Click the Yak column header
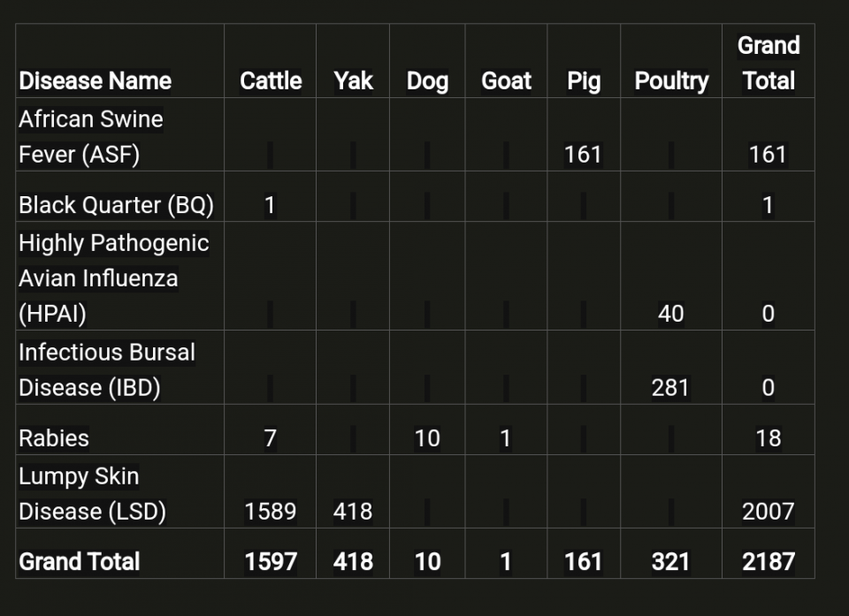This screenshot has height=616, width=849. point(353,81)
